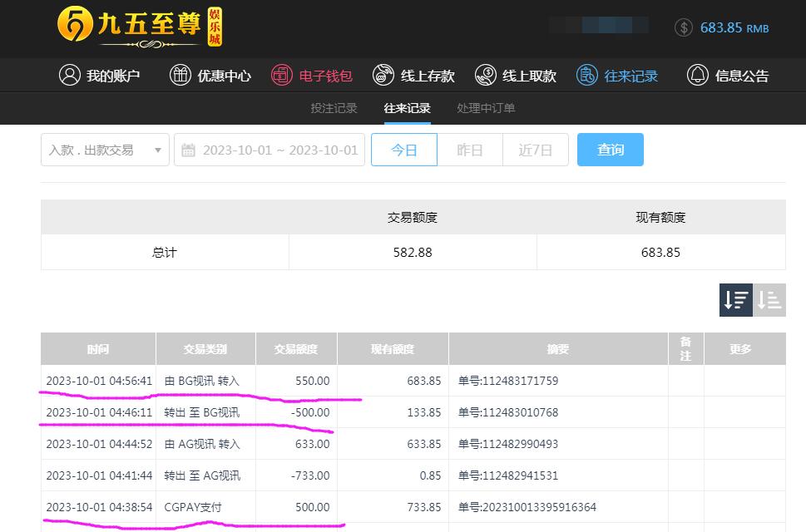Click order number 单号:112483010768
Viewport: 806px width, 532px height.
click(x=508, y=412)
